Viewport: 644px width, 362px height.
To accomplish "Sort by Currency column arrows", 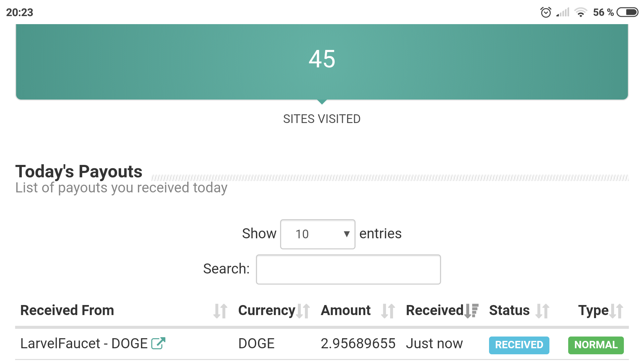I will [303, 311].
